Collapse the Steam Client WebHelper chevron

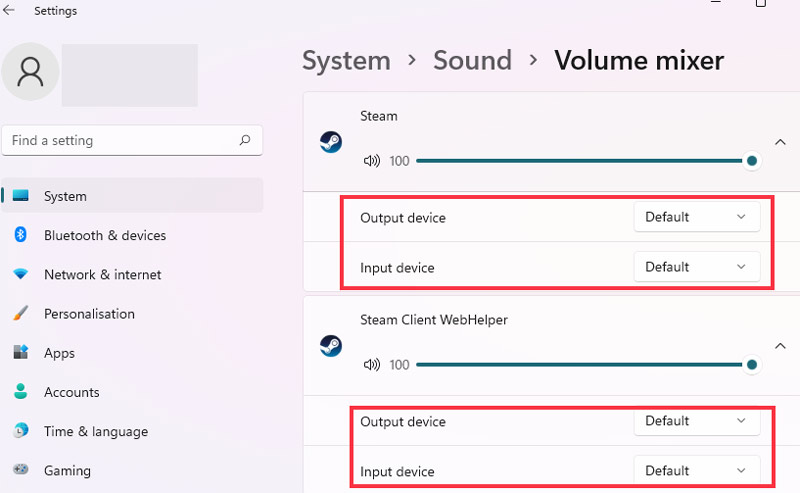point(780,346)
